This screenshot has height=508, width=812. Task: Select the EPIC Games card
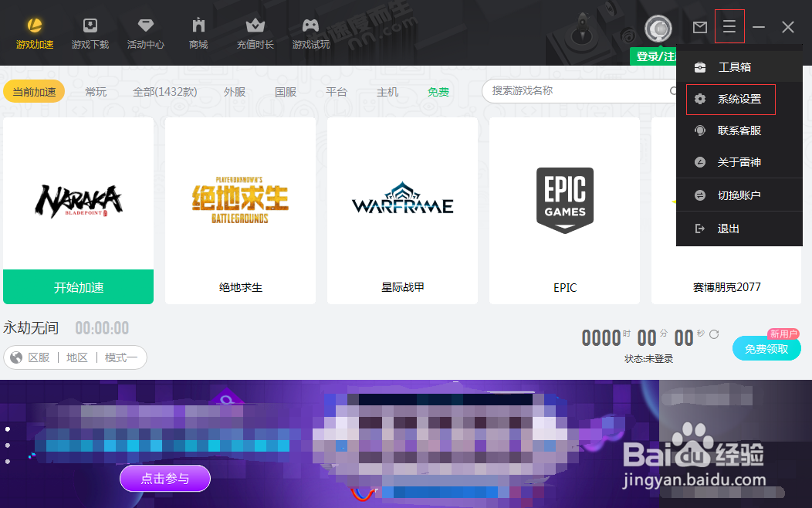pyautogui.click(x=564, y=211)
